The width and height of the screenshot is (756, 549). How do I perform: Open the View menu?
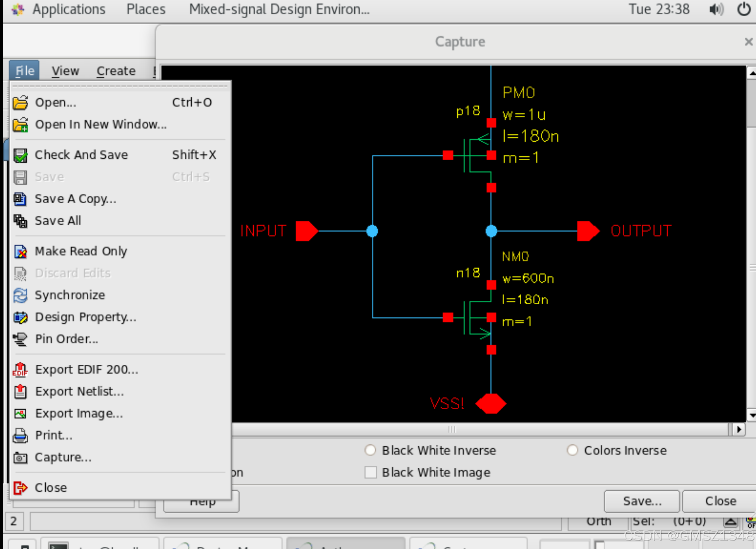pyautogui.click(x=65, y=71)
